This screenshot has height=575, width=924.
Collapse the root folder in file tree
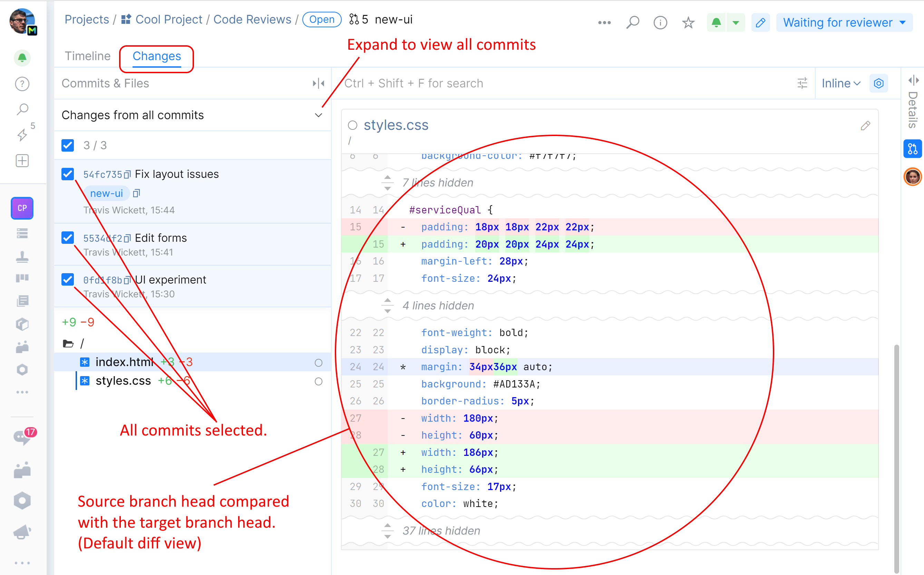68,344
